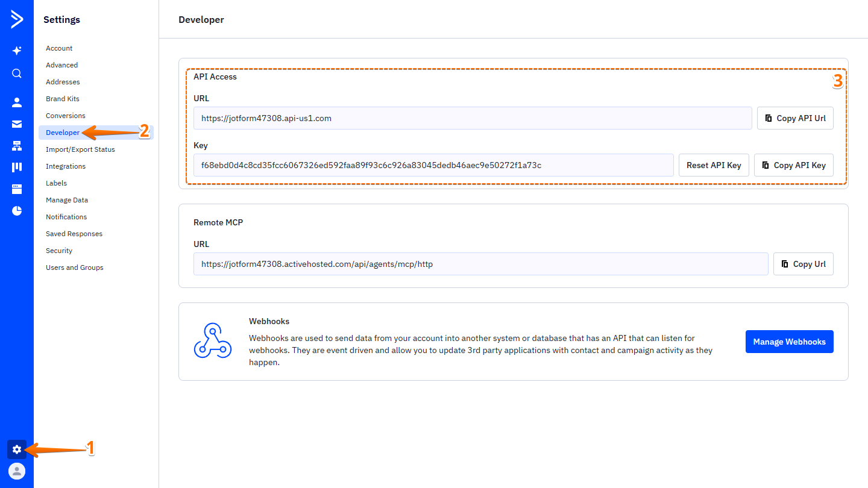Open the Contacts person icon
Screen dimensions: 868x488
(17, 102)
